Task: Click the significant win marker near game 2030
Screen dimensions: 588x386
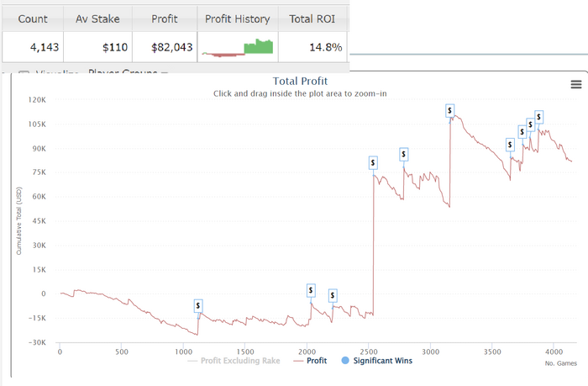Action: (x=311, y=290)
